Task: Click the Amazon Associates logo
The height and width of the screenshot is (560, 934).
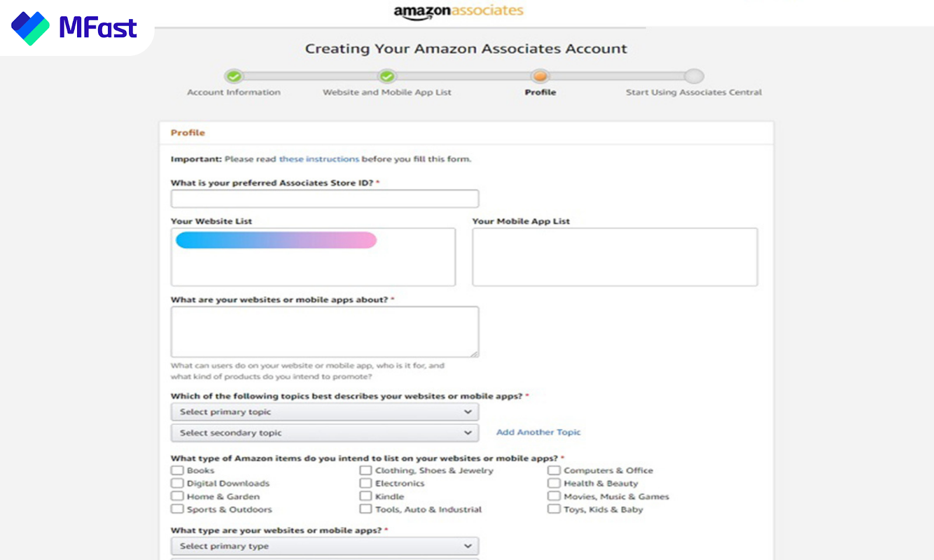Action: (459, 12)
